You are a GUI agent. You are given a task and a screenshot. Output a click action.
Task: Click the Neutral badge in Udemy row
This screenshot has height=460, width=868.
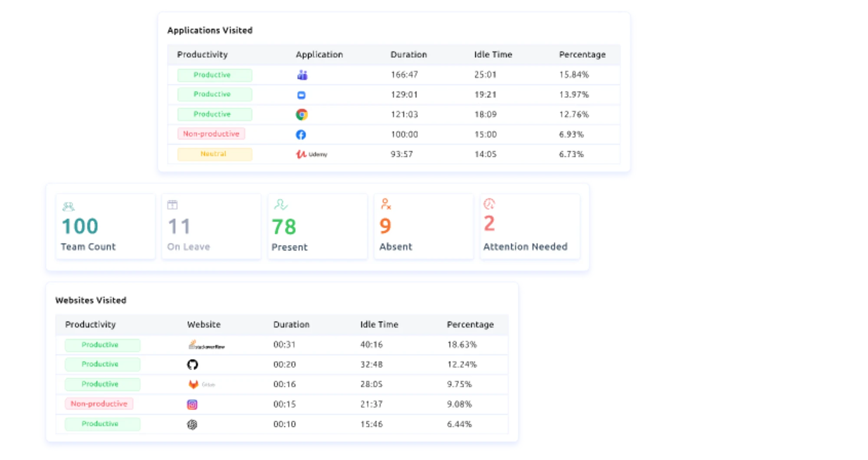pyautogui.click(x=214, y=154)
